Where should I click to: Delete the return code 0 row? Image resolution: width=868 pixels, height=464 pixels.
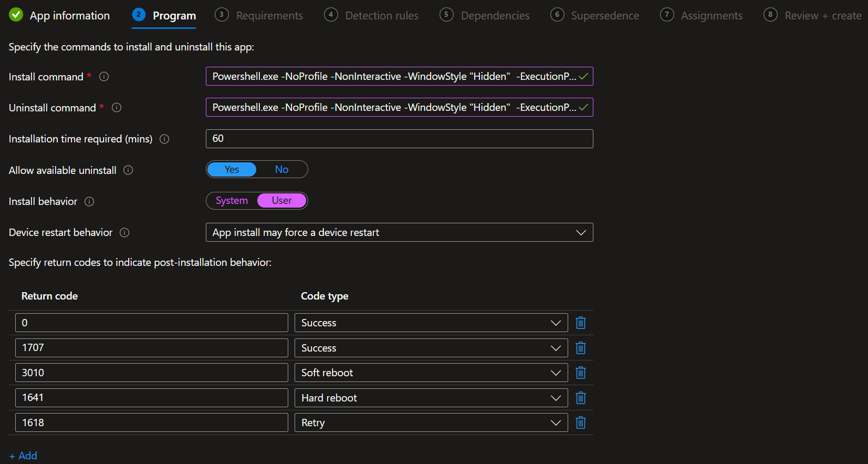581,323
